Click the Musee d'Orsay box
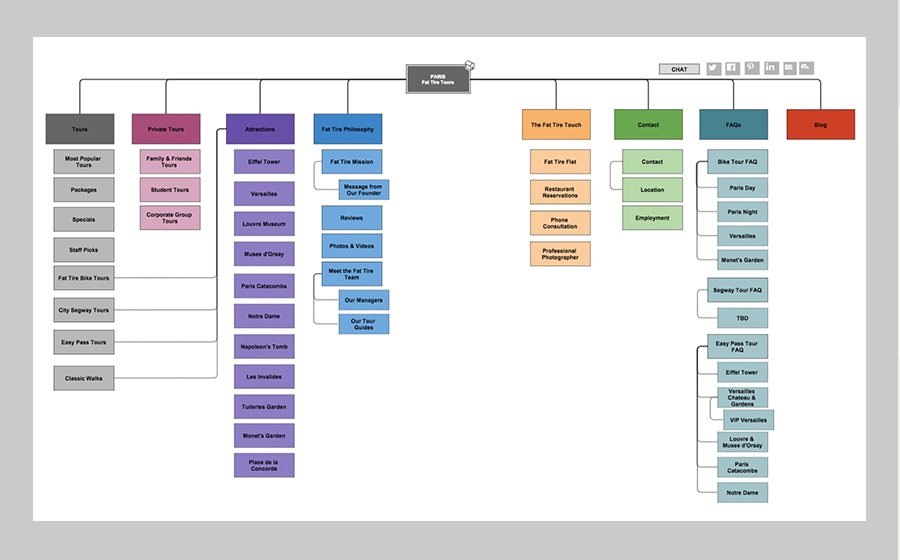Viewport: 900px width, 560px height. coord(264,254)
